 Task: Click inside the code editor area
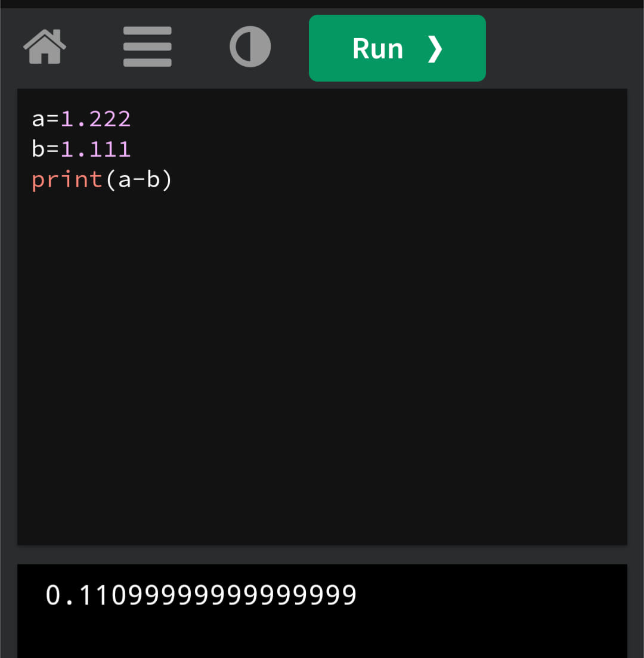[x=322, y=317]
